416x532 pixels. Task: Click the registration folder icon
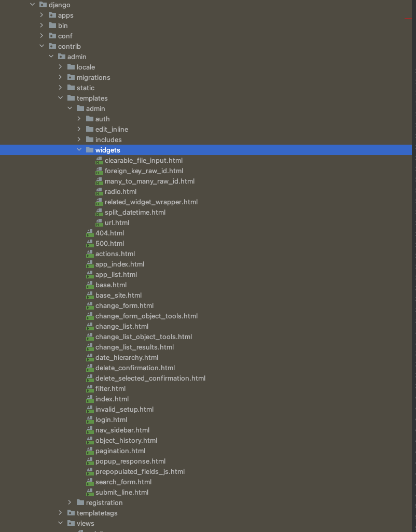80,502
